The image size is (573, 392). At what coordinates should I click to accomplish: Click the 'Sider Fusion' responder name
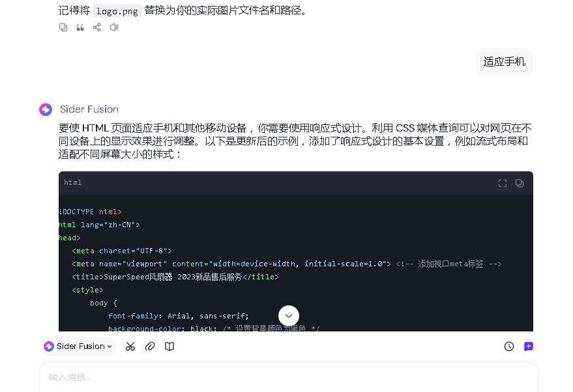tap(89, 109)
